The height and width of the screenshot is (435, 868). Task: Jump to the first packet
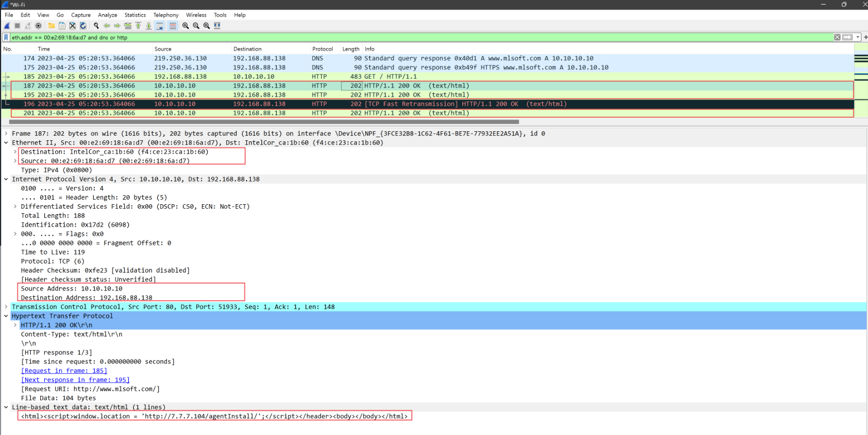[x=138, y=26]
